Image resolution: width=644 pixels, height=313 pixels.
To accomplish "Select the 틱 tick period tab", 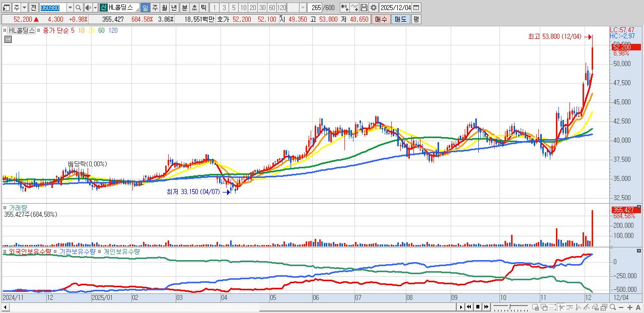I will (203, 8).
